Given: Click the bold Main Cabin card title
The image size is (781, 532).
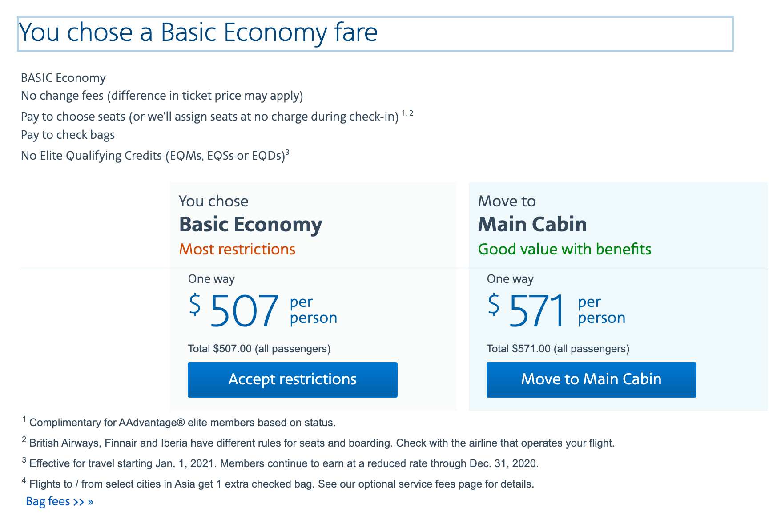Looking at the screenshot, I should [532, 224].
